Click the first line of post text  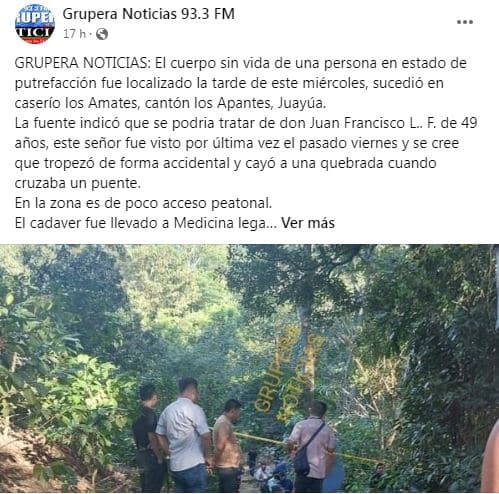pos(240,63)
